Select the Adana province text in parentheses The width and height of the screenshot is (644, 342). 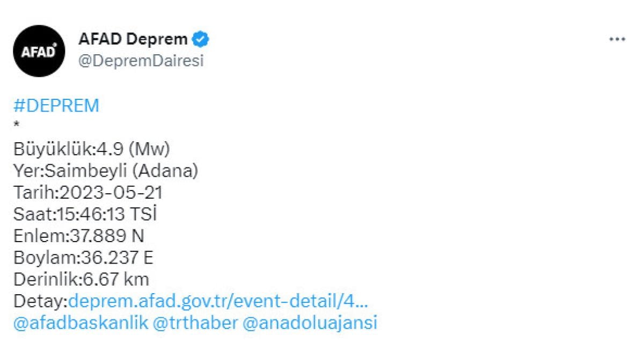tap(165, 171)
